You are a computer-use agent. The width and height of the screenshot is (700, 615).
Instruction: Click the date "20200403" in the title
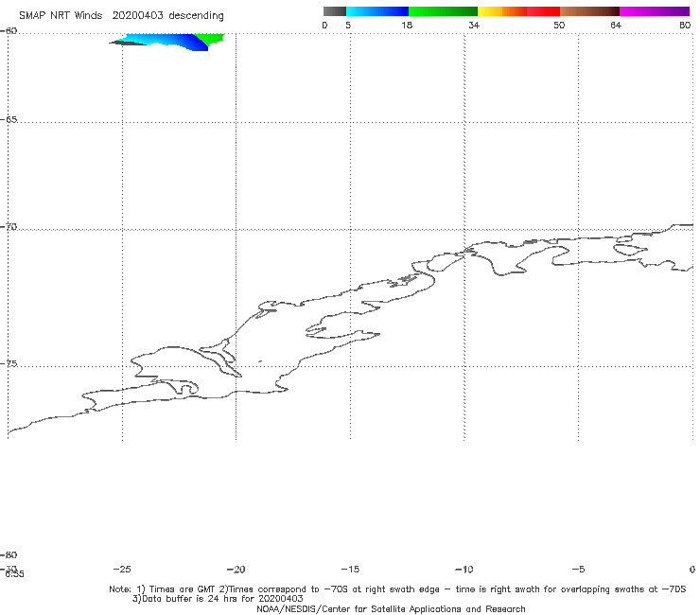[x=137, y=16]
